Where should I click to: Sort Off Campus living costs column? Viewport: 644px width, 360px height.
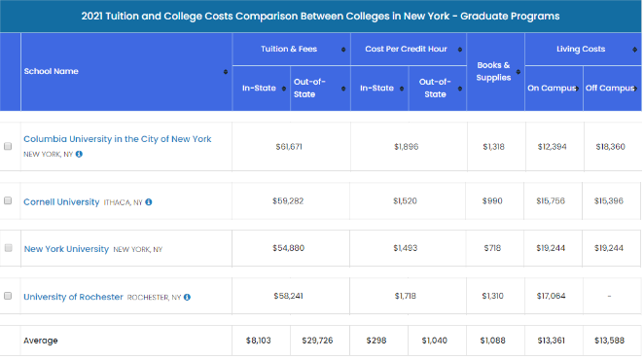(x=635, y=89)
